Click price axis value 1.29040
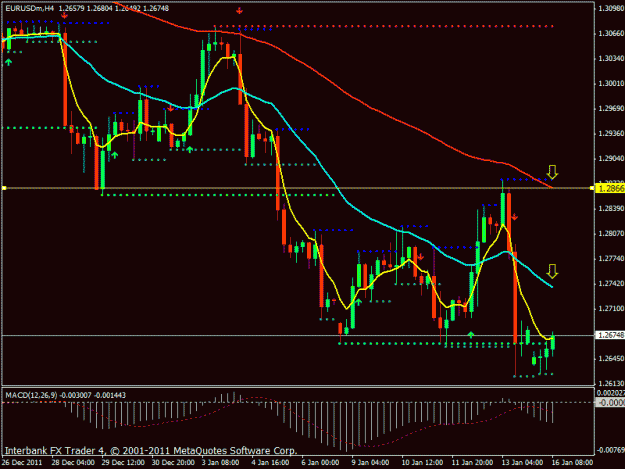The width and height of the screenshot is (625, 469). point(611,159)
